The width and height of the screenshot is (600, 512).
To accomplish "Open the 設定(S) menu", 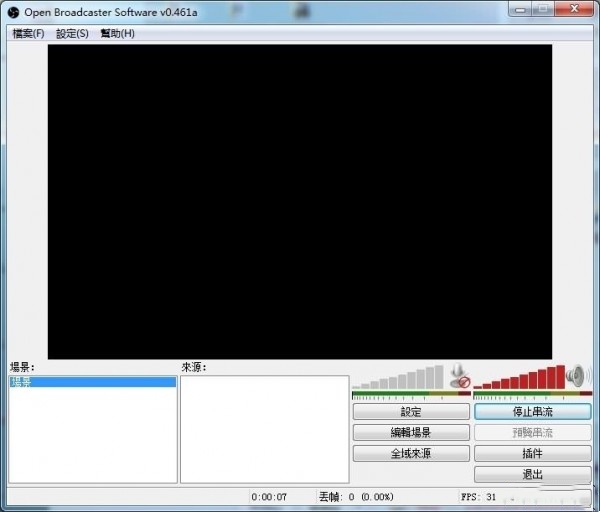I will tap(72, 33).
